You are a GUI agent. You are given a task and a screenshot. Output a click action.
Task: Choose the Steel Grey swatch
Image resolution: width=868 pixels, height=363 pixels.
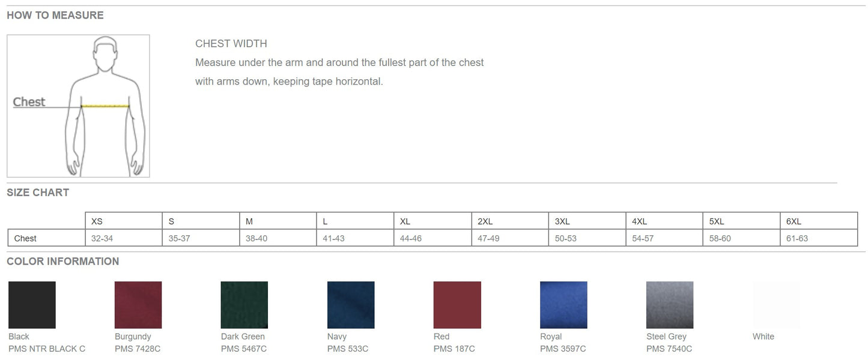670,305
